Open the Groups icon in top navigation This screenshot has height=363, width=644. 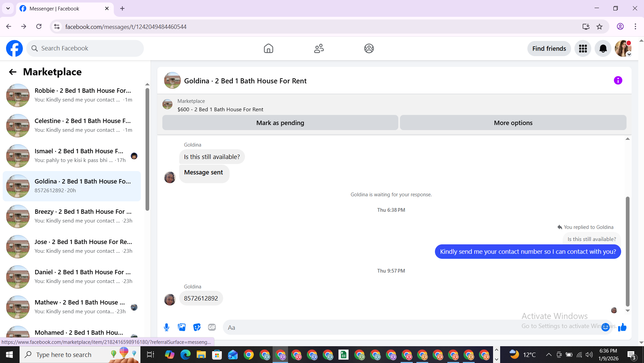[369, 48]
